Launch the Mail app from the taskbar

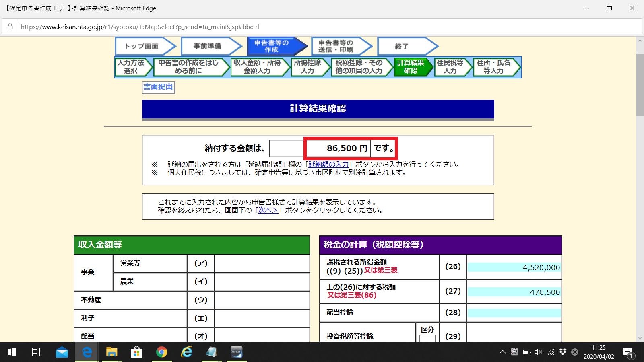(x=62, y=352)
